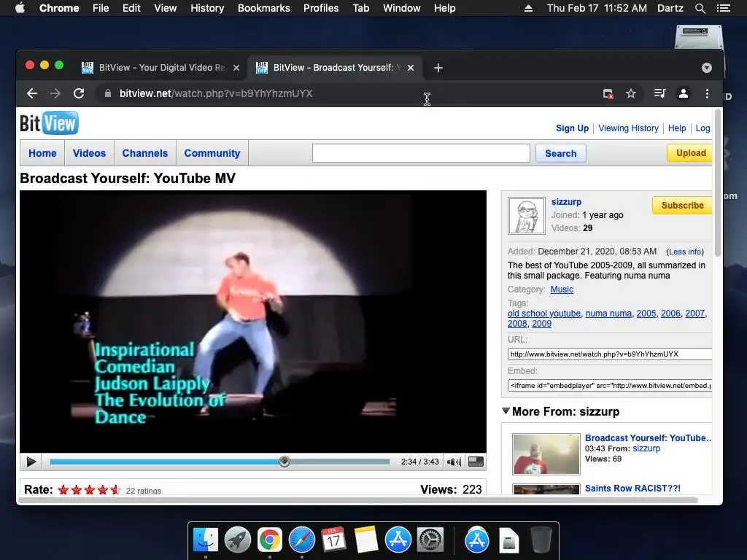Select the video URL text field
The width and height of the screenshot is (747, 560).
pyautogui.click(x=610, y=354)
